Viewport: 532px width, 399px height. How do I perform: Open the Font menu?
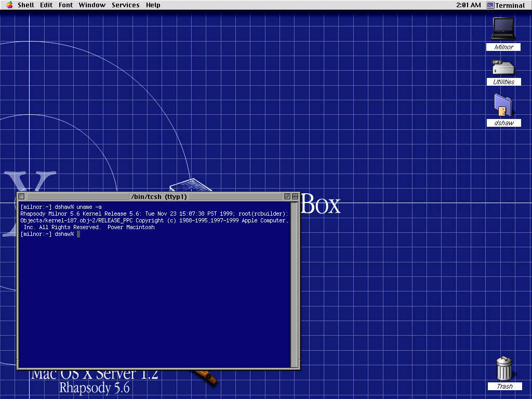click(65, 5)
